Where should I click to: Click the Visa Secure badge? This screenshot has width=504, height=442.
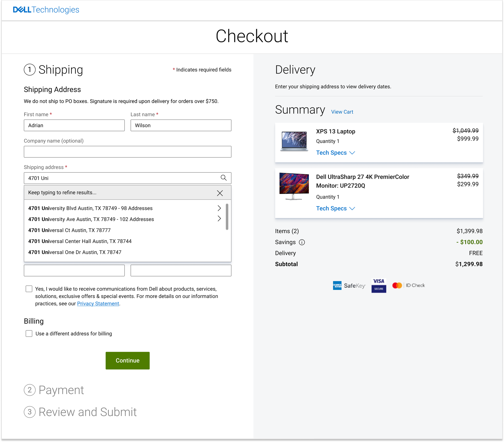[378, 285]
